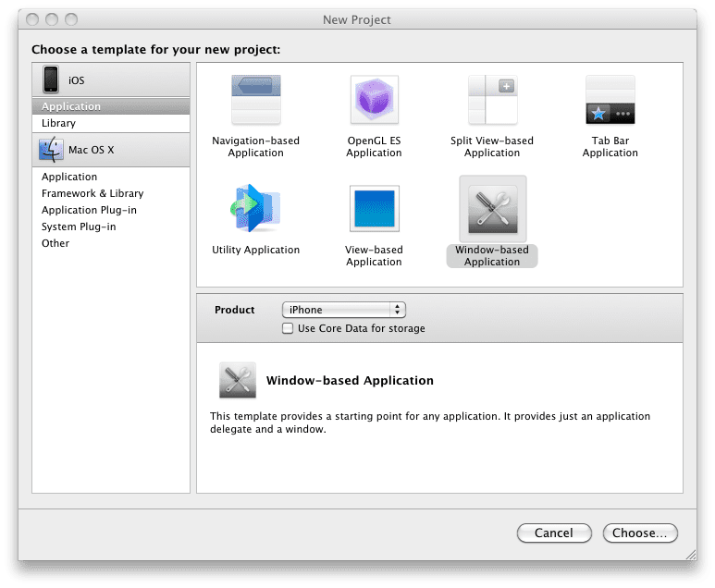Click the Choose... button
Screen dimensions: 715x588
coord(640,533)
